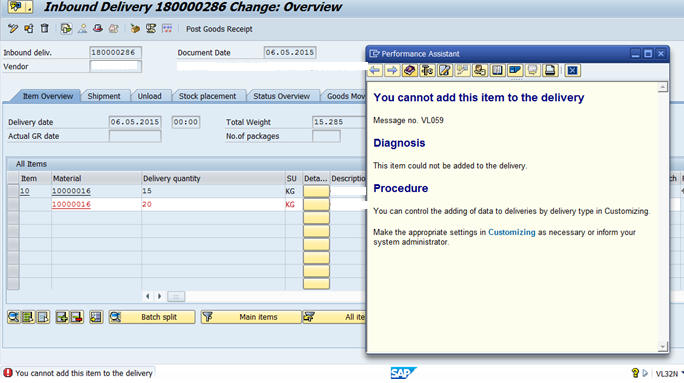Click the Vendor input field
The width and height of the screenshot is (684, 383).
coord(115,66)
